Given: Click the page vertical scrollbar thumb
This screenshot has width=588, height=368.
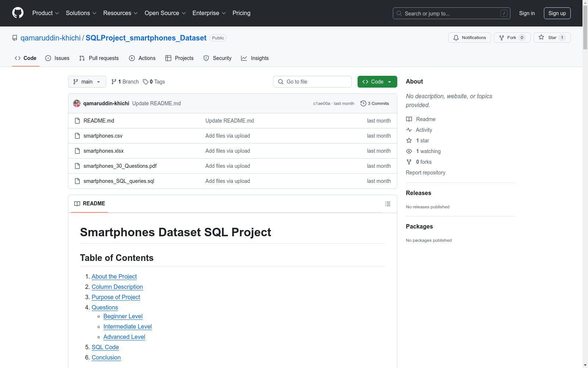Looking at the screenshot, I should click(x=585, y=28).
